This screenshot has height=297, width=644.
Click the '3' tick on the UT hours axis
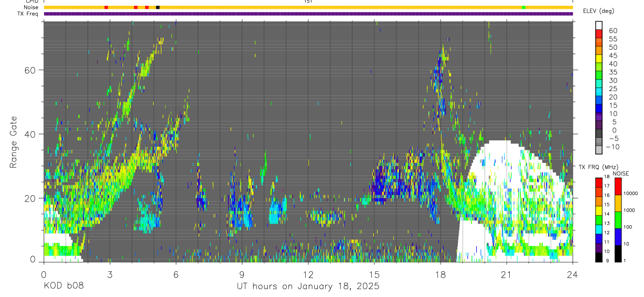[x=110, y=274]
